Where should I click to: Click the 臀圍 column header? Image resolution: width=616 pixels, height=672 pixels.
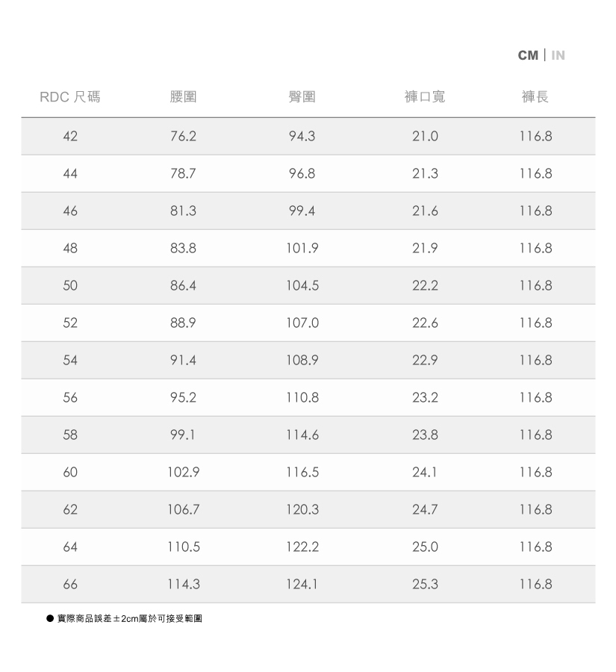point(302,97)
